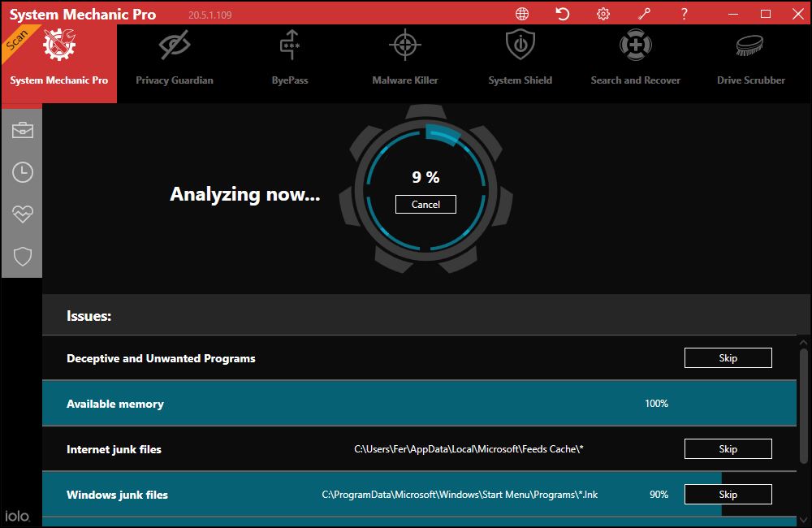
Task: Click the Windows junk files label
Action: coord(117,495)
